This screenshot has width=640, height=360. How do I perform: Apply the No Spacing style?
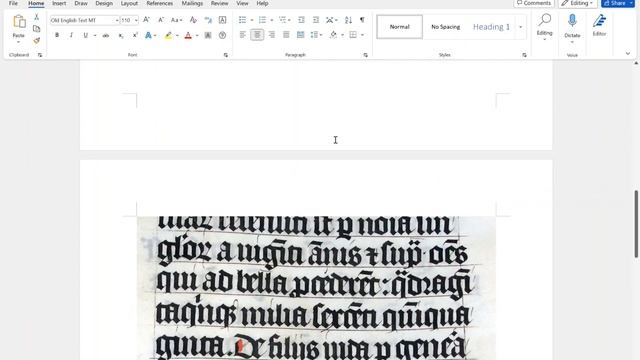(445, 27)
